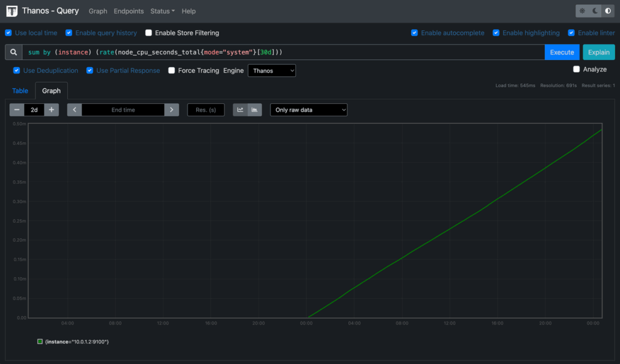Screen dimensions: 620x364
Task: Move end time forward with right chevron
Action: pyautogui.click(x=171, y=110)
